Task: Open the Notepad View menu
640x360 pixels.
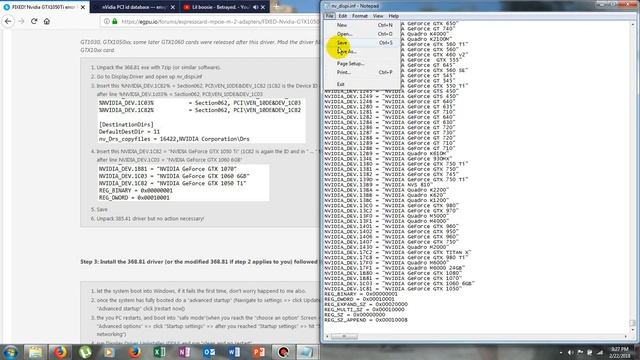Action: [378, 16]
